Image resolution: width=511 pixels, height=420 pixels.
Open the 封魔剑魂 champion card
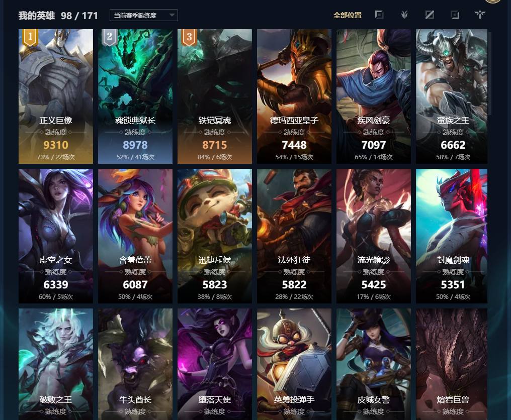pyautogui.click(x=452, y=236)
